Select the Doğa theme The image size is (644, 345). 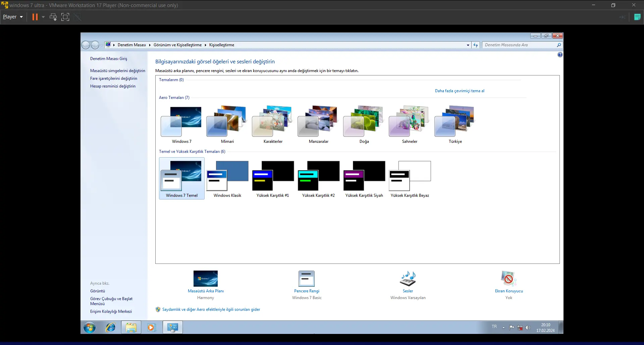pos(364,125)
